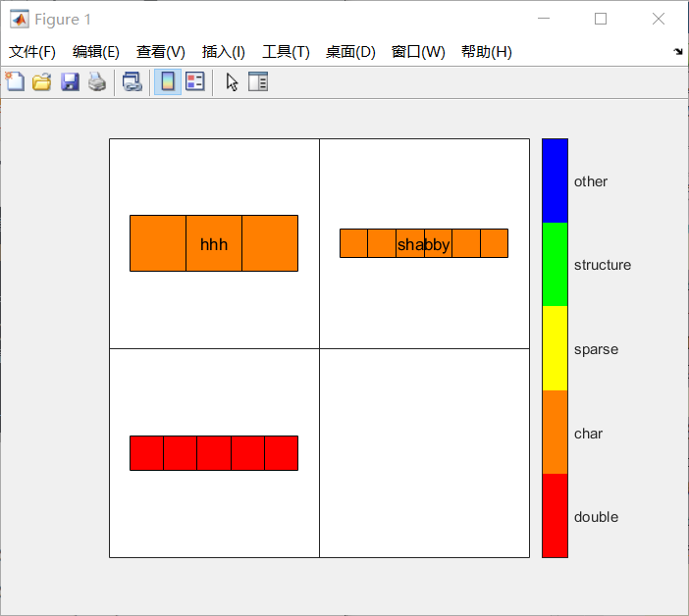This screenshot has height=616, width=689.
Task: Open the 桌面(D) menu
Action: tap(350, 52)
